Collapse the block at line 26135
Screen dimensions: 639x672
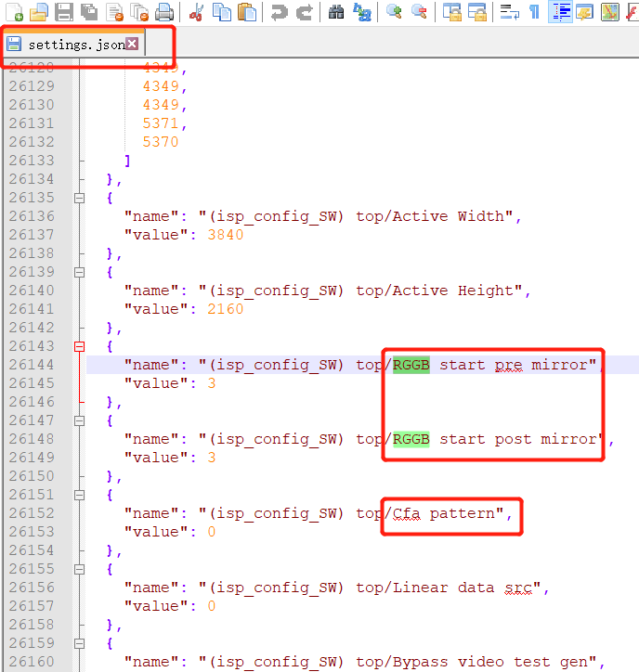tap(79, 198)
